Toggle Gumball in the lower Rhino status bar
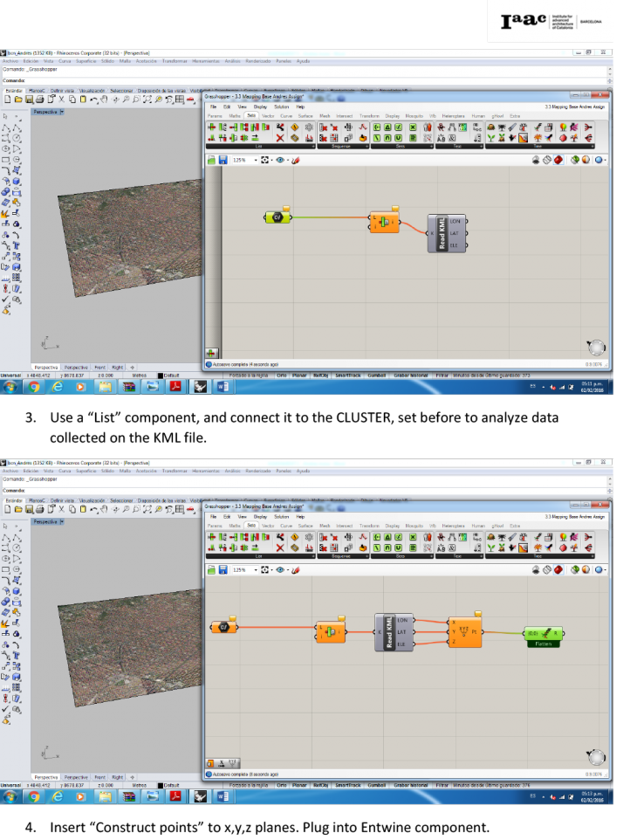 [376, 786]
